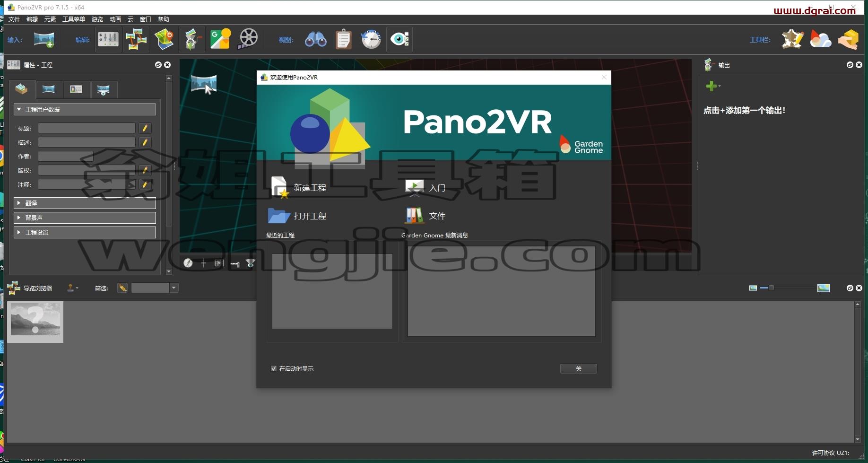Click the package tool icon in toolbar

point(849,39)
